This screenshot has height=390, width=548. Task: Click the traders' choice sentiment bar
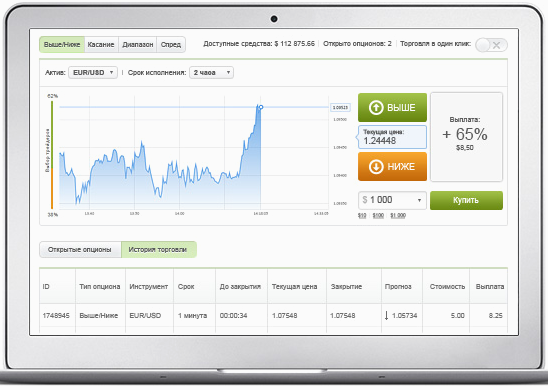[52, 155]
